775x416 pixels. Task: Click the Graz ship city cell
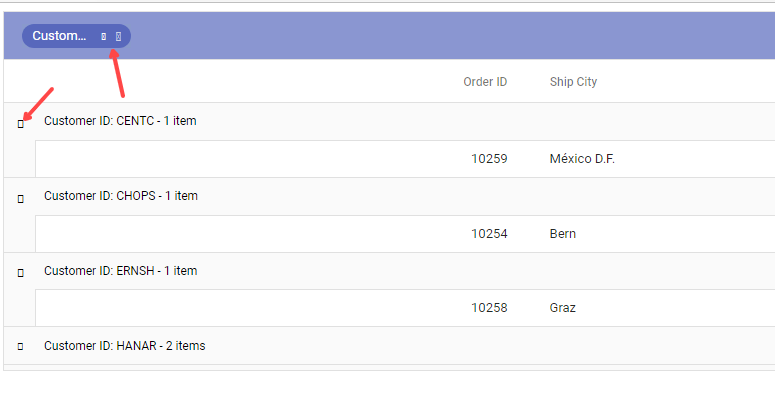click(563, 308)
